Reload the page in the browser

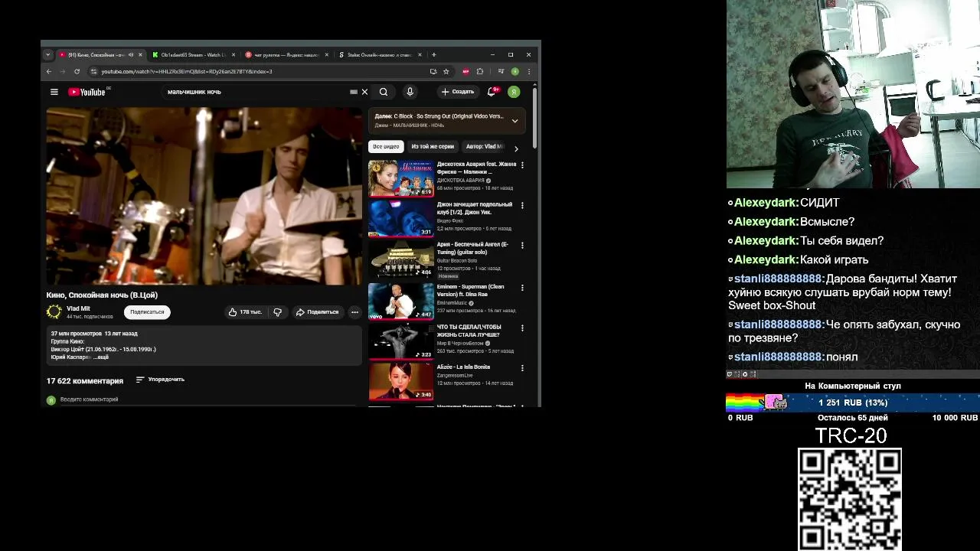click(77, 71)
